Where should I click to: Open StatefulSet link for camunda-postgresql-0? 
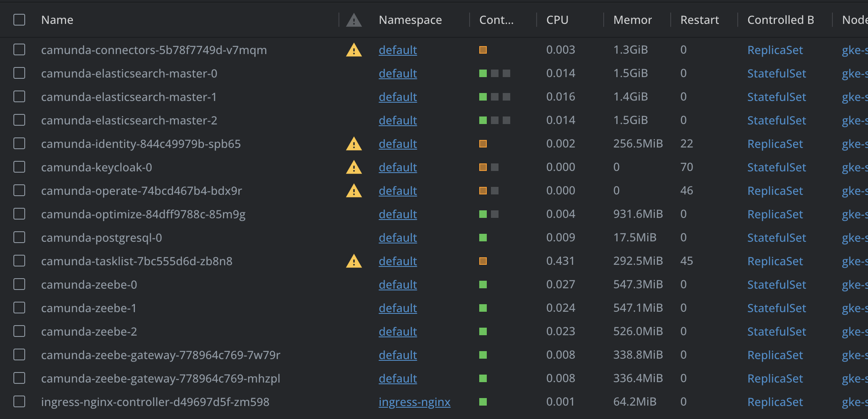click(x=777, y=238)
